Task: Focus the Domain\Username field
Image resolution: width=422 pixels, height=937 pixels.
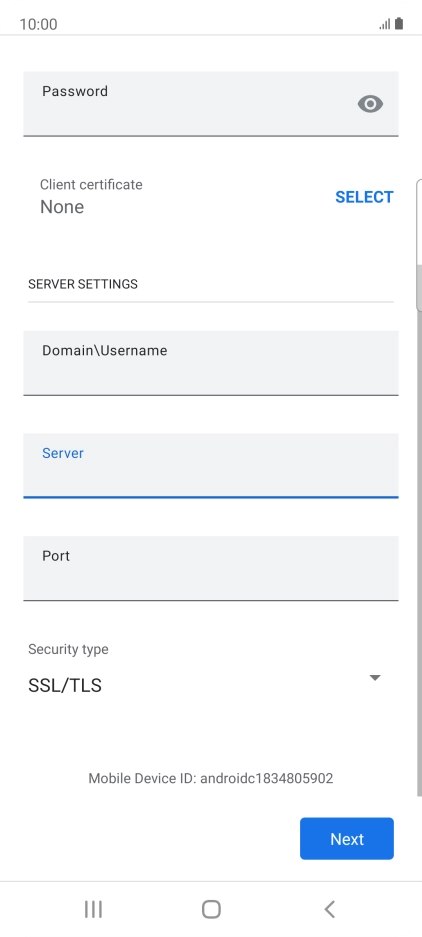Action: pos(210,363)
